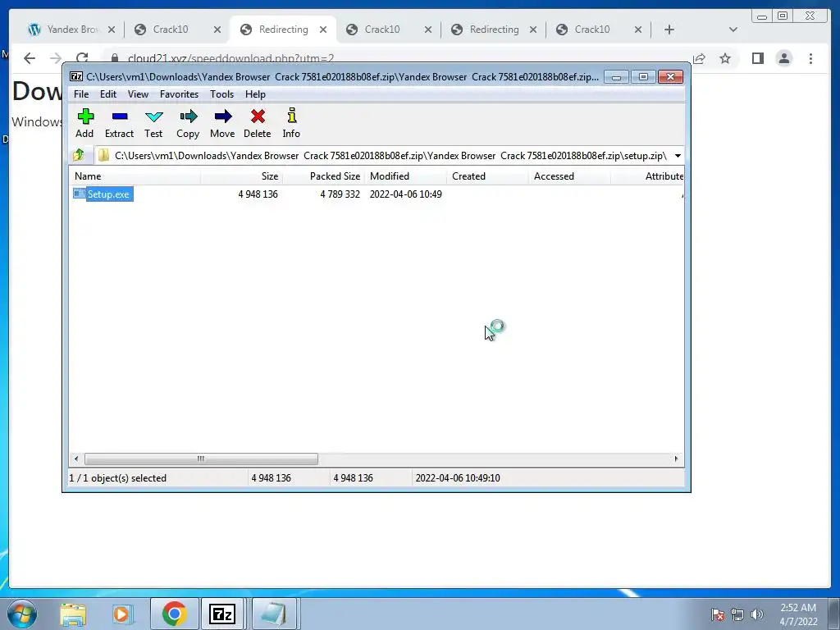The image size is (840, 630).
Task: Select the Setup.exe file icon
Action: pos(80,194)
